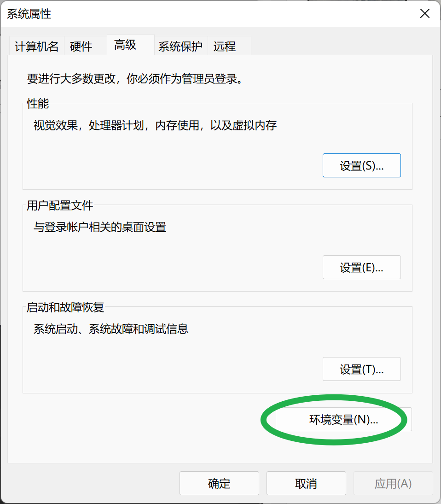Image resolution: width=441 pixels, height=504 pixels.
Task: Click the 与登录帐户相关的桌面设置 description
Action: pos(100,227)
